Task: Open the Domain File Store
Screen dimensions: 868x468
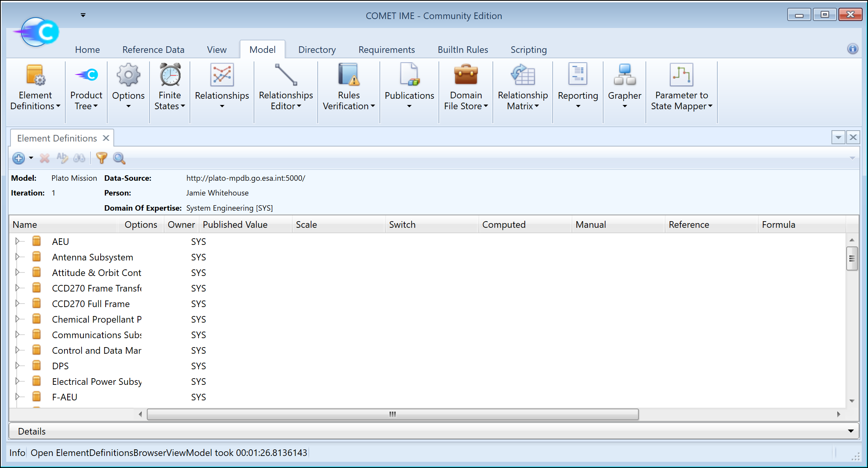Action: 465,89
